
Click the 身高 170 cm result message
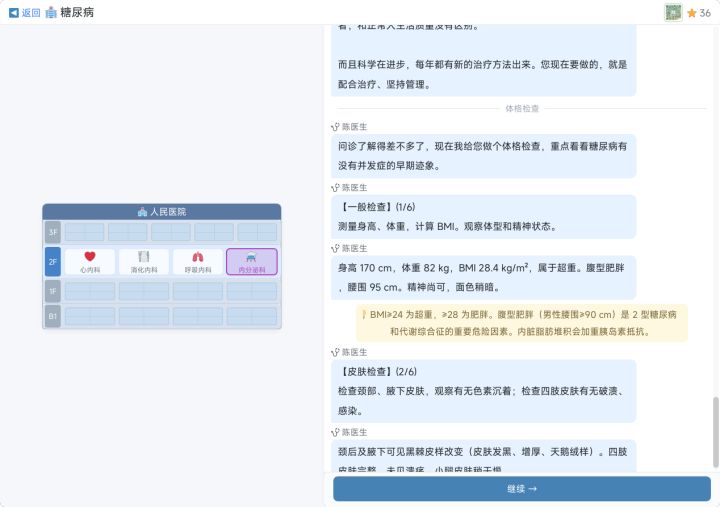(x=484, y=277)
